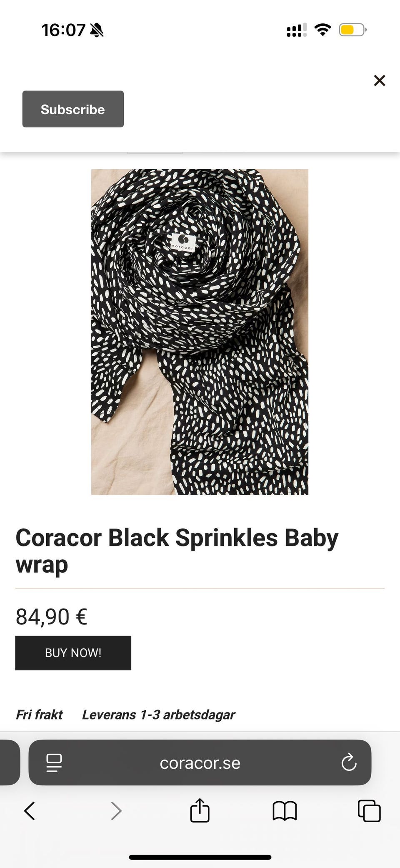Tap the Coracor Black Sprinkles Baby wrap title
The height and width of the screenshot is (868, 400).
pos(177,551)
